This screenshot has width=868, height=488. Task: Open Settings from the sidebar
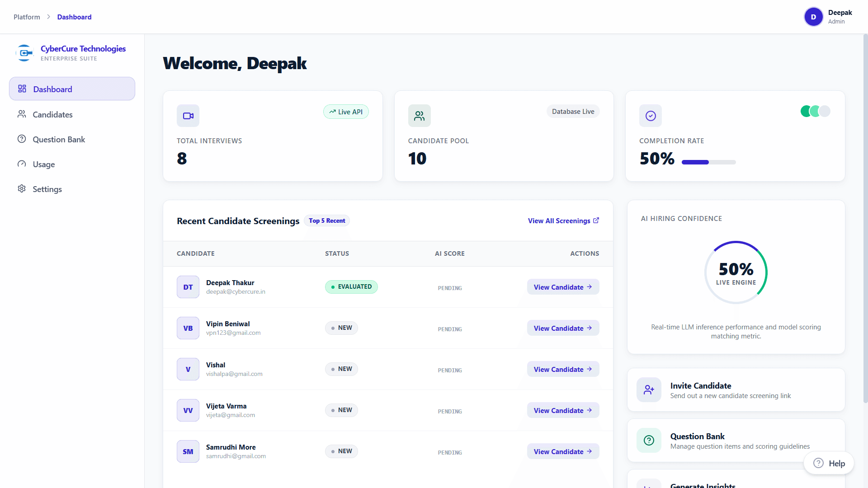point(72,189)
